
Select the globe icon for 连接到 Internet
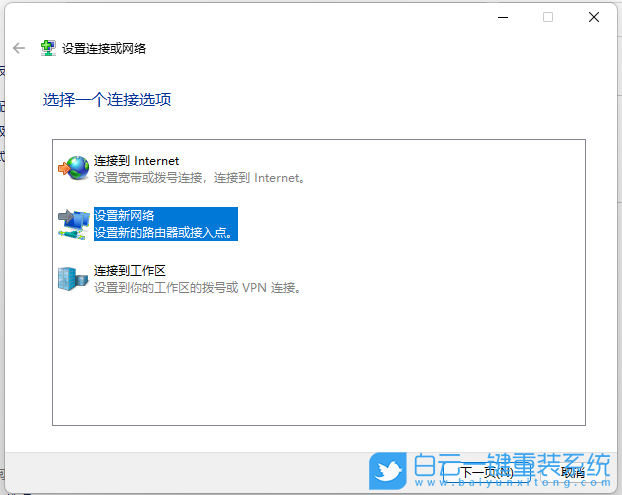pos(74,168)
